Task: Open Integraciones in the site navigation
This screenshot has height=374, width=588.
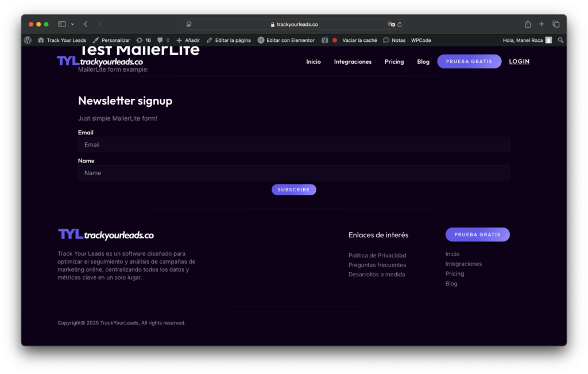Action: [x=353, y=61]
